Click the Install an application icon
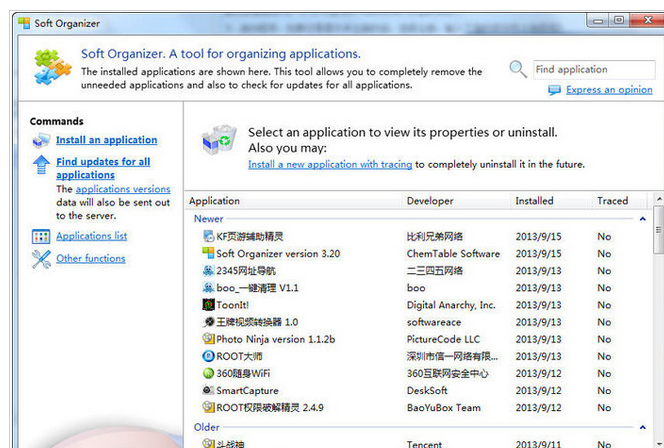 [x=42, y=140]
